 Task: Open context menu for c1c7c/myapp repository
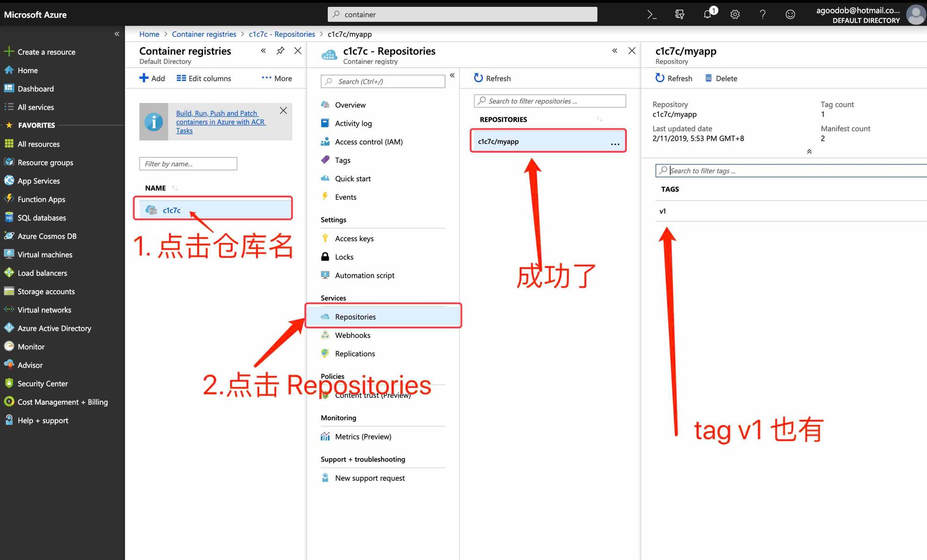(x=615, y=144)
